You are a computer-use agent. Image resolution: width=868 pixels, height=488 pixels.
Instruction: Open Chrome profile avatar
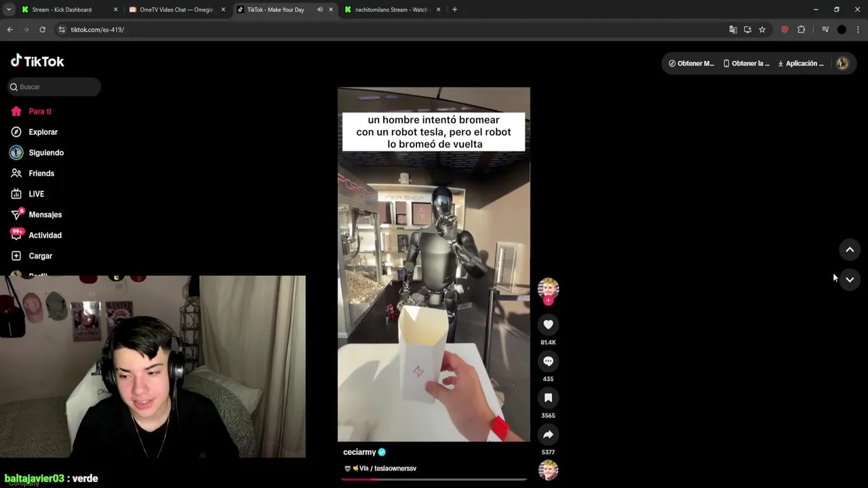(842, 30)
